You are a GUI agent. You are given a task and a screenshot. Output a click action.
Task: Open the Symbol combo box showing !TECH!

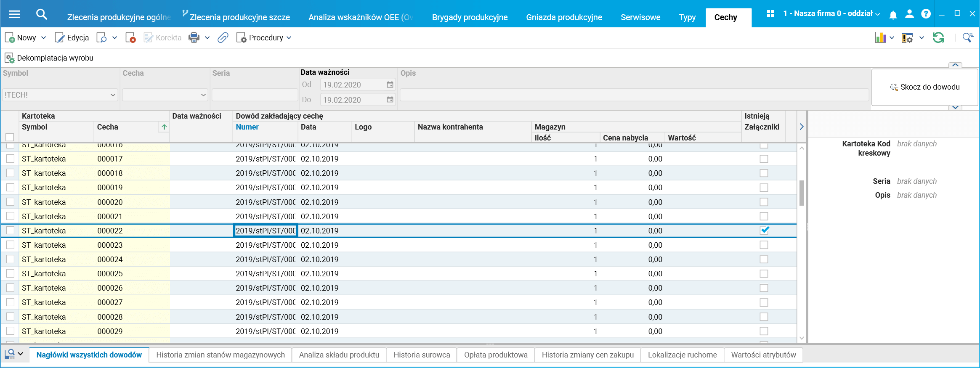click(x=60, y=95)
